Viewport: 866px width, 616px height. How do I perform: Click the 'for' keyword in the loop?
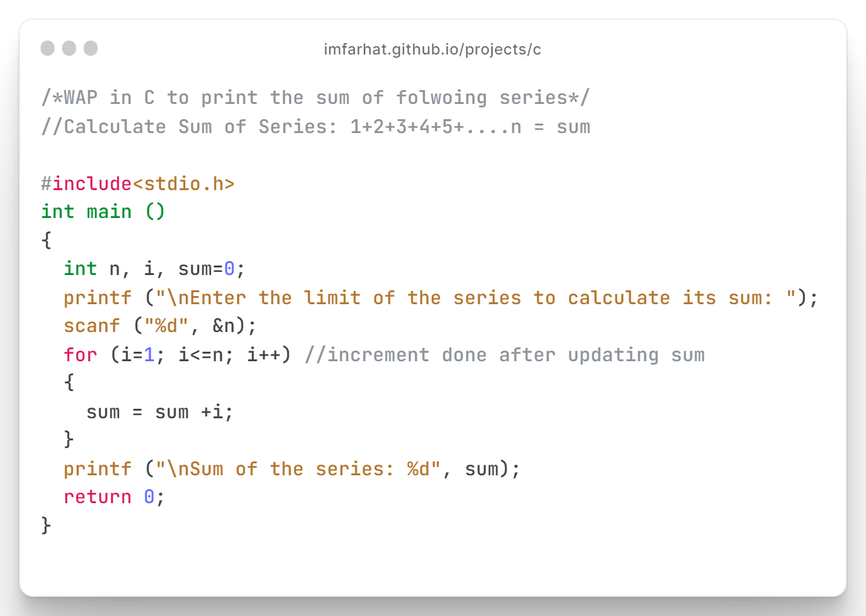click(81, 355)
